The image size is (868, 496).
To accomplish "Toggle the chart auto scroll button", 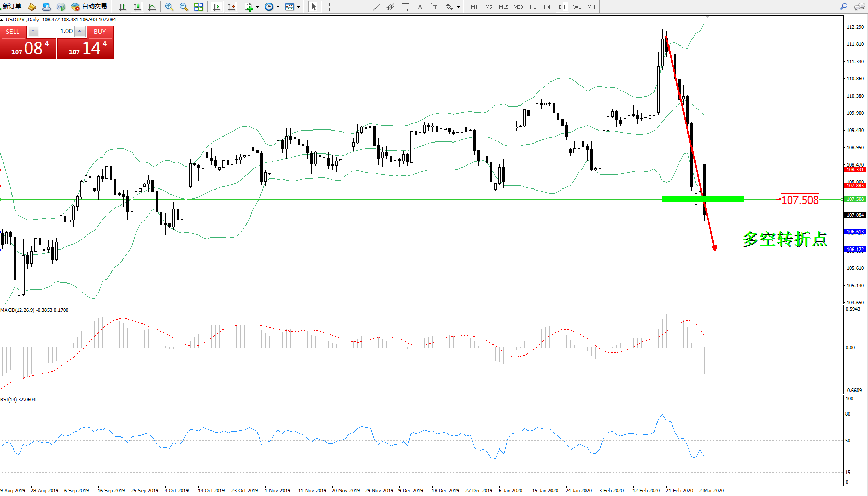I will tap(217, 7).
